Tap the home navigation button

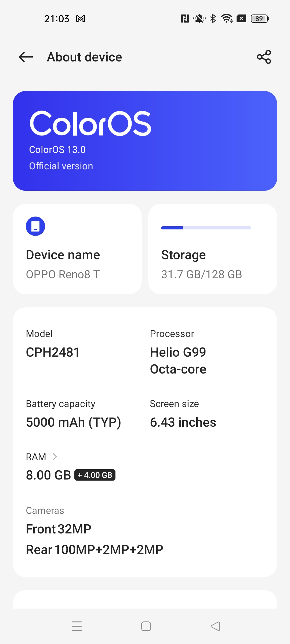point(146,626)
